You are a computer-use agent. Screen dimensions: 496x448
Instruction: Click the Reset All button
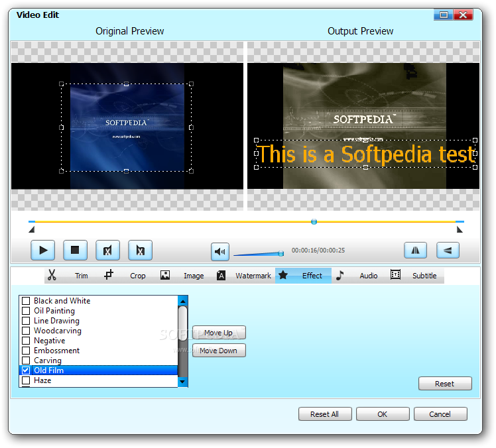point(325,414)
